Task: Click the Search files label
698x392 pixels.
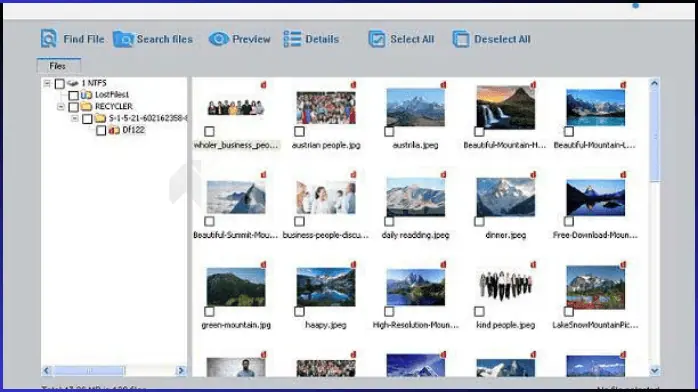Action: pos(165,39)
